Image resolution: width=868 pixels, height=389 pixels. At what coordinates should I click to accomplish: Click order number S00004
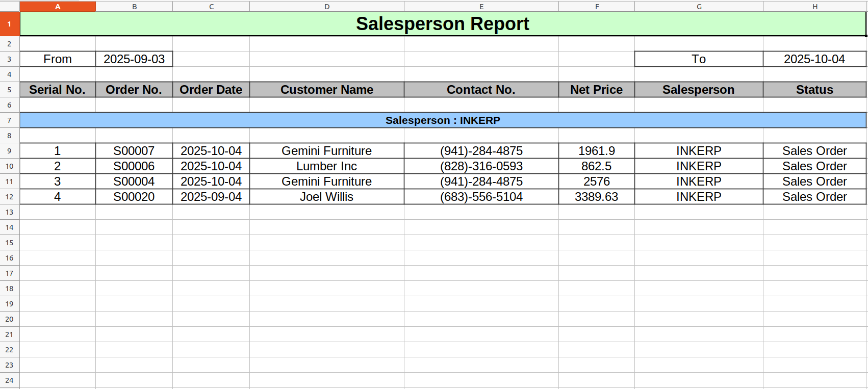(134, 181)
